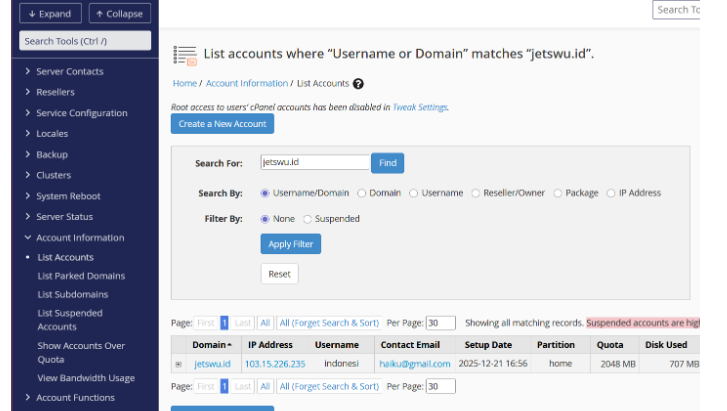Image resolution: width=727 pixels, height=411 pixels.
Task: Select the IP Address radio button
Action: tap(611, 193)
